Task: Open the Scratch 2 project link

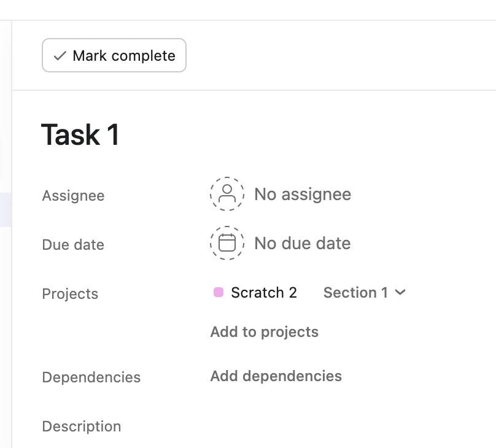Action: pyautogui.click(x=264, y=293)
